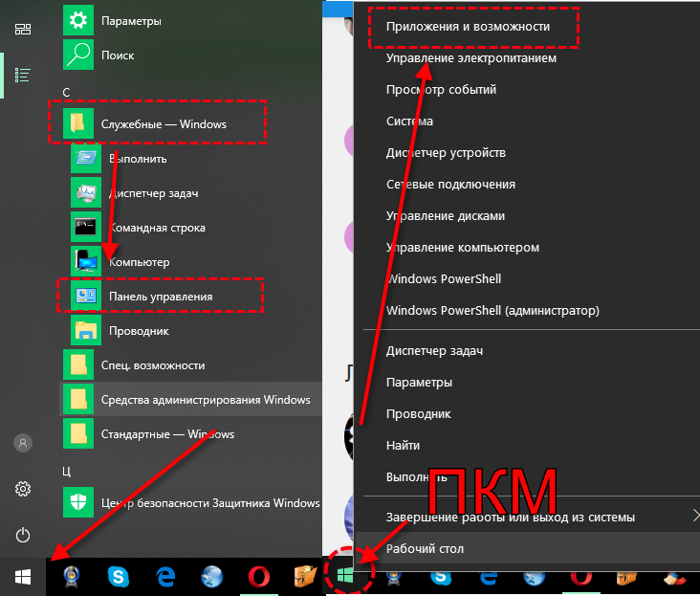Open Проводник from the context menu
The height and width of the screenshot is (596, 700).
(418, 414)
